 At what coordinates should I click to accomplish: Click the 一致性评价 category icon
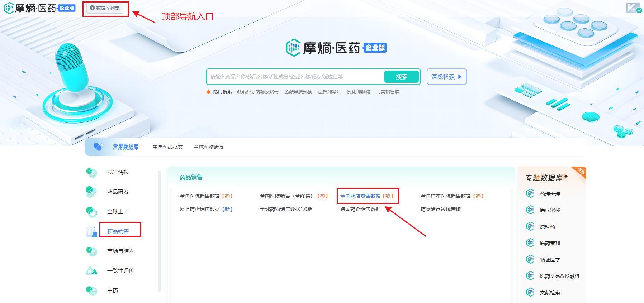click(x=91, y=271)
